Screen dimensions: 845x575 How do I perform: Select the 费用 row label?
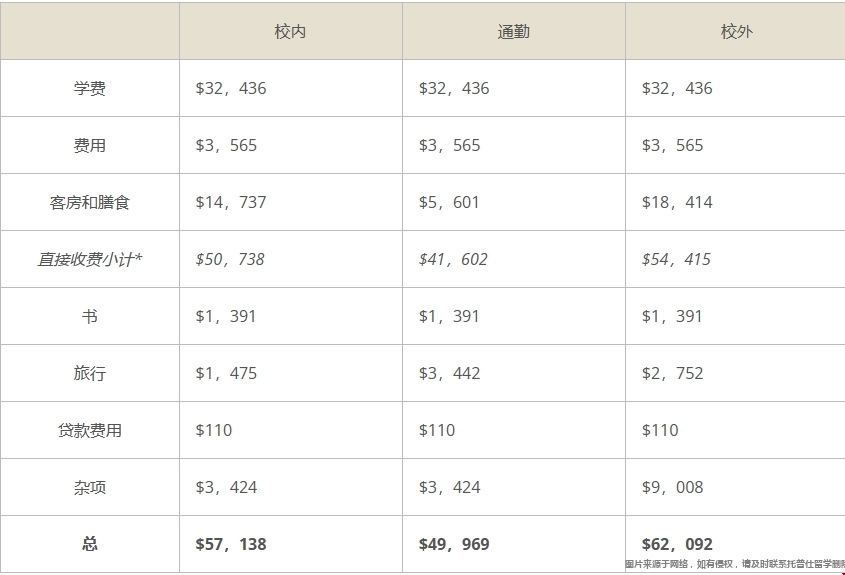[x=89, y=146]
